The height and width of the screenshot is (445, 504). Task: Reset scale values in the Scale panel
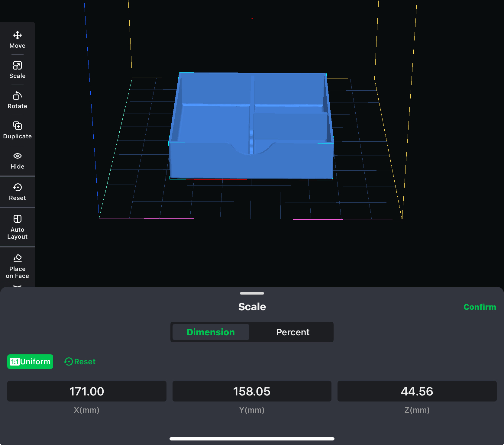pyautogui.click(x=80, y=362)
